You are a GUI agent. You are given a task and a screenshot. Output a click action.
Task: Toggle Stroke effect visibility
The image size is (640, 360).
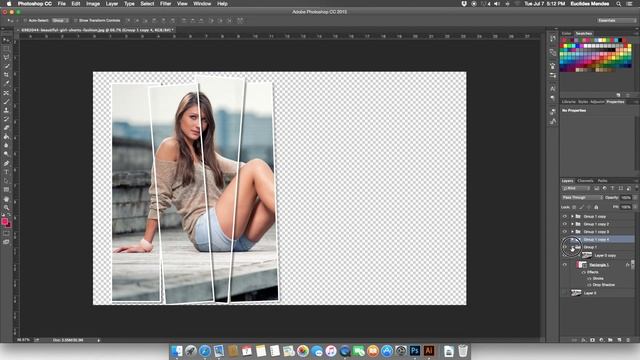(x=589, y=278)
